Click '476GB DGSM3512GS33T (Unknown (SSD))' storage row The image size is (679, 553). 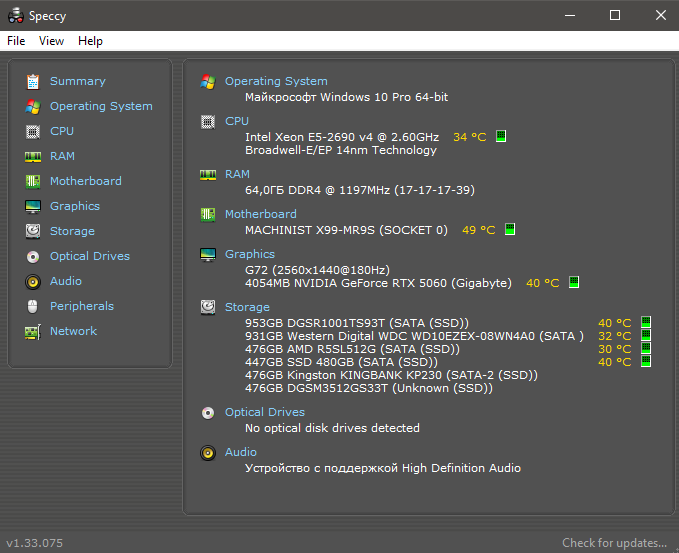369,388
